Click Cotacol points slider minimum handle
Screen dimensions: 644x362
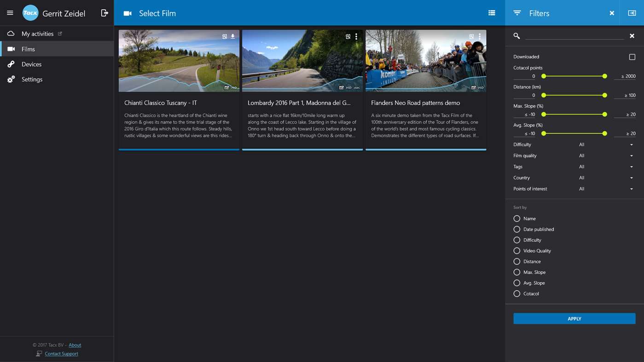coord(544,76)
